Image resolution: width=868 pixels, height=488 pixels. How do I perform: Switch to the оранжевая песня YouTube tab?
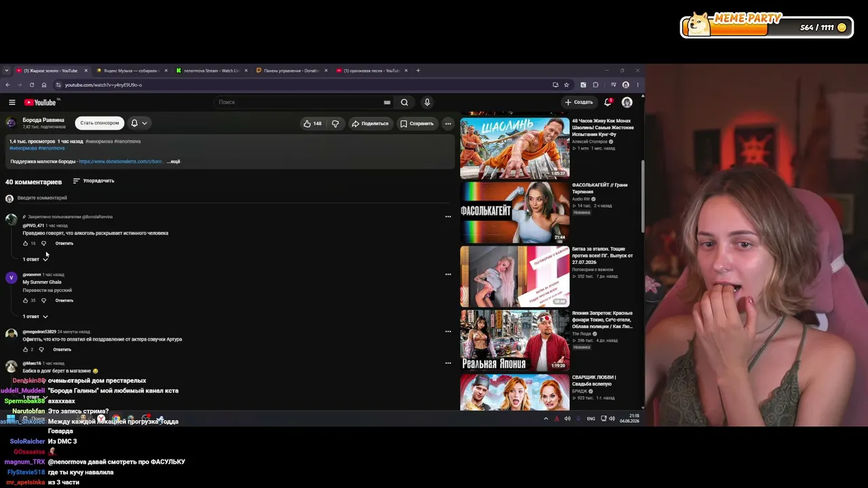372,70
